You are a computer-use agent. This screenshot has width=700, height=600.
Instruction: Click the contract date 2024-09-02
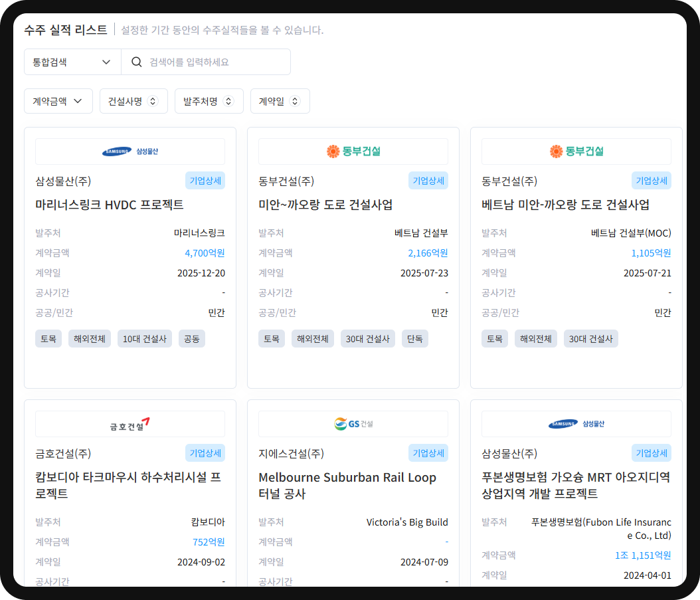click(201, 562)
